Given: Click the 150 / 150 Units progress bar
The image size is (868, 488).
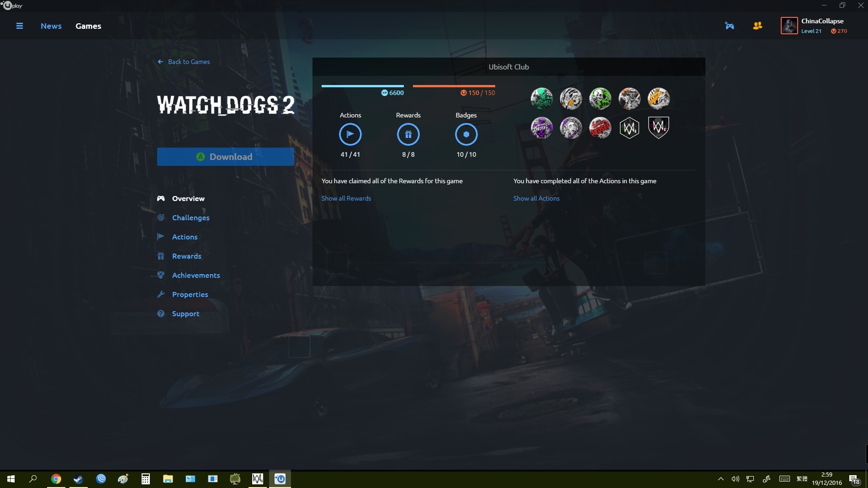Looking at the screenshot, I should click(x=454, y=86).
